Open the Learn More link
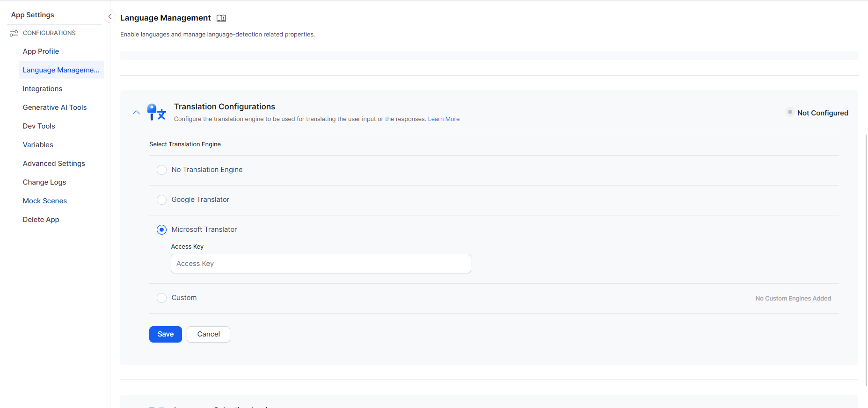 coord(444,119)
